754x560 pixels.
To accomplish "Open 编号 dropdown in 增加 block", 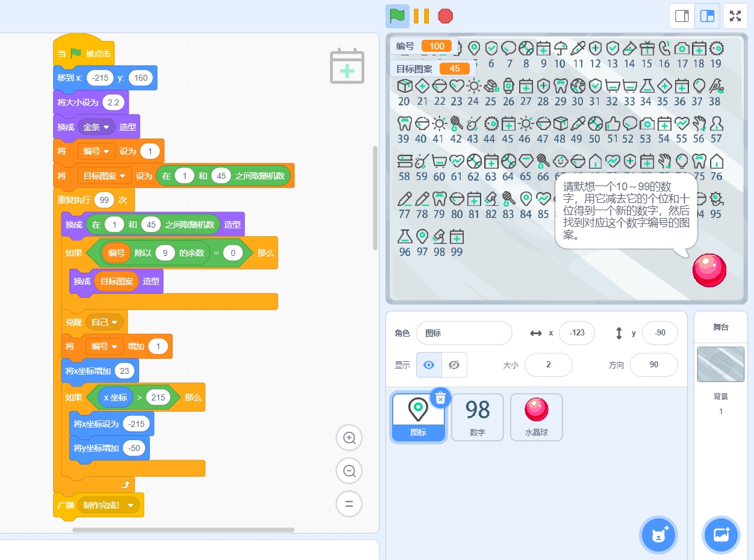I will tap(105, 346).
